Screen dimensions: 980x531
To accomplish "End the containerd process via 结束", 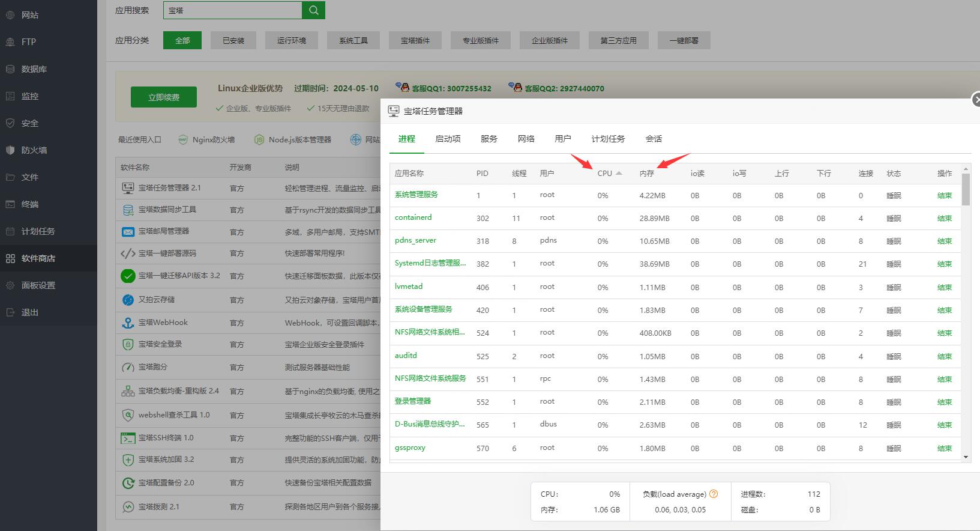I will coord(945,218).
